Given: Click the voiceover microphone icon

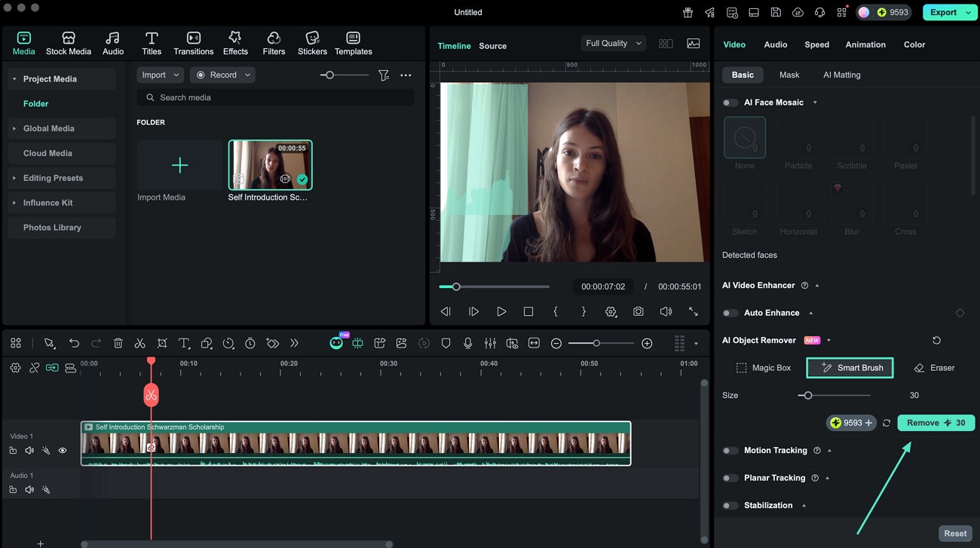Looking at the screenshot, I should (x=468, y=343).
